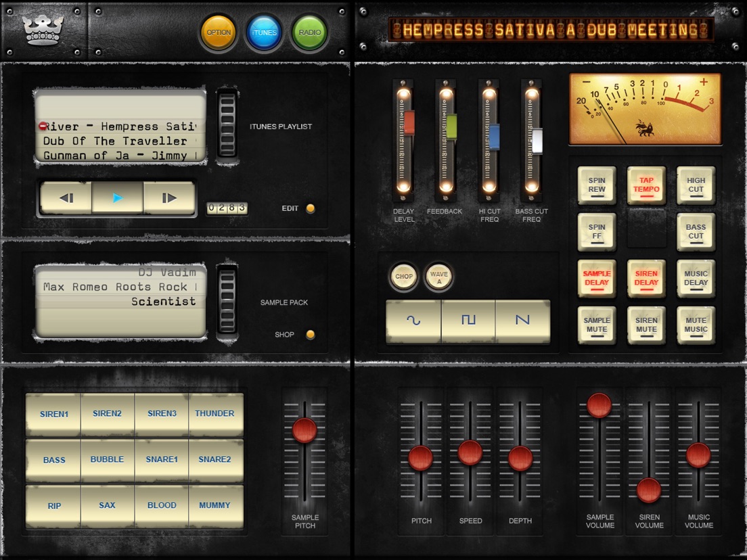Activate the SPIN FF button
Viewport: 747px width, 560px height.
[597, 232]
